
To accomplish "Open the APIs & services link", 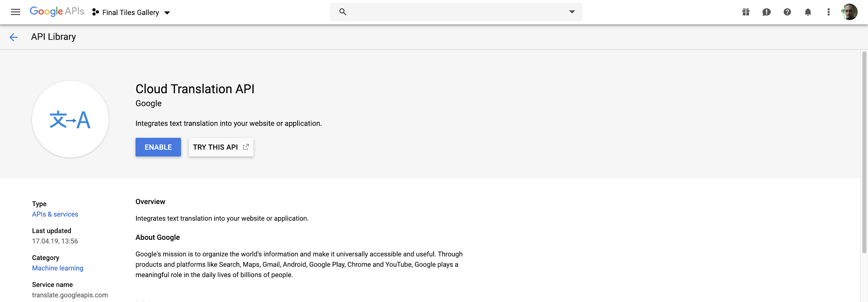I will [55, 214].
